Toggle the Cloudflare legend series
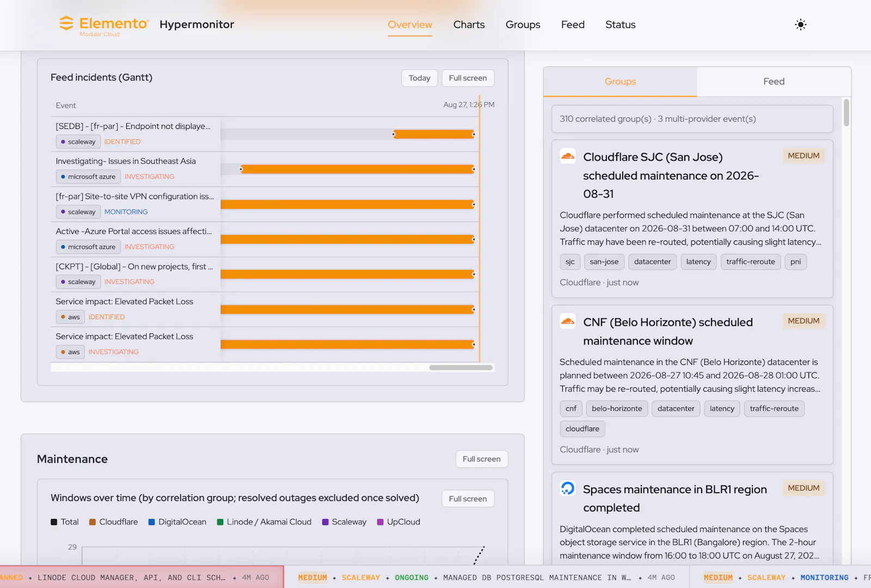Viewport: 871px width, 588px height. [113, 522]
